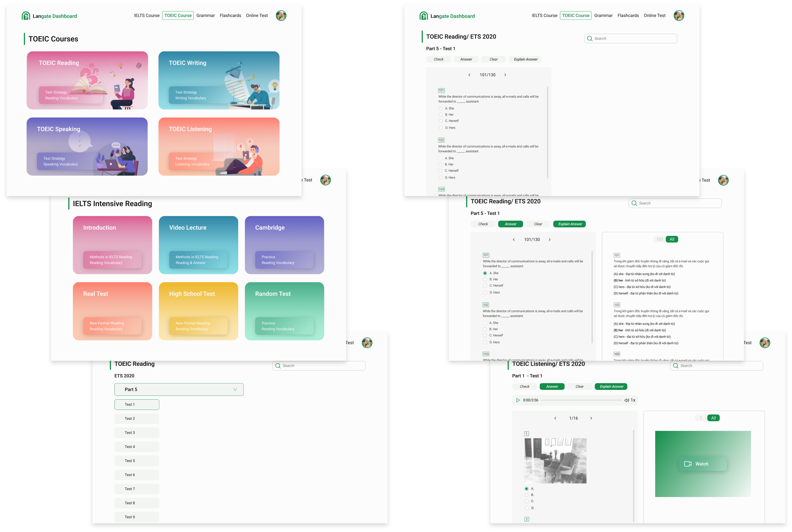Go to previous question in 101/130 top-right window
This screenshot has width=792, height=532.
point(469,75)
